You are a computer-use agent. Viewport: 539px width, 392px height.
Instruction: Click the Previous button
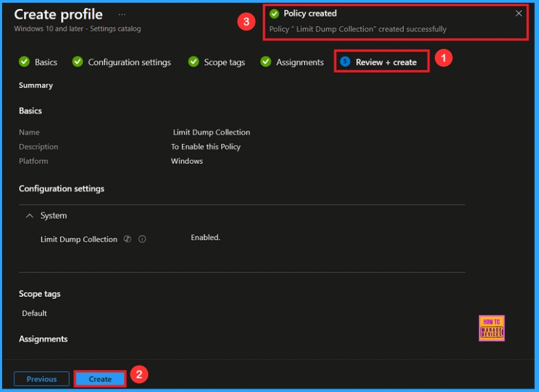pos(41,379)
